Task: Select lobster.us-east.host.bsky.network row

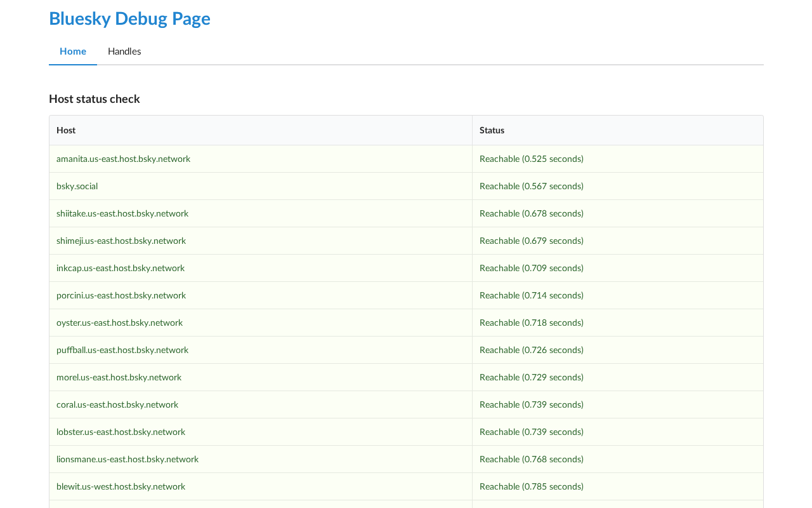Action: click(406, 432)
